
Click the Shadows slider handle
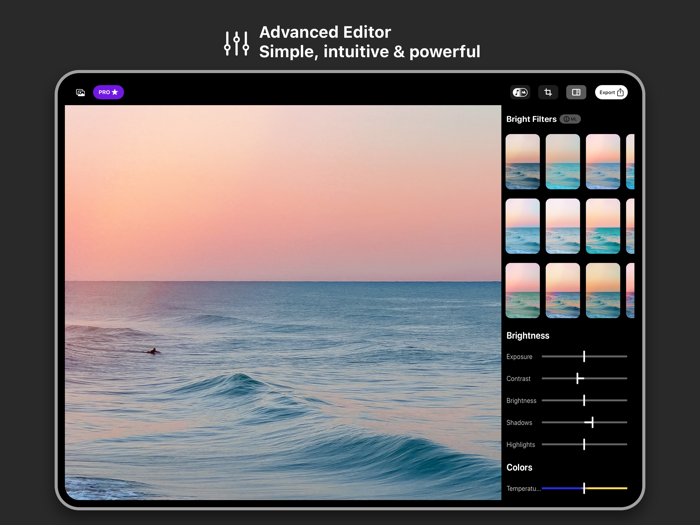(592, 422)
